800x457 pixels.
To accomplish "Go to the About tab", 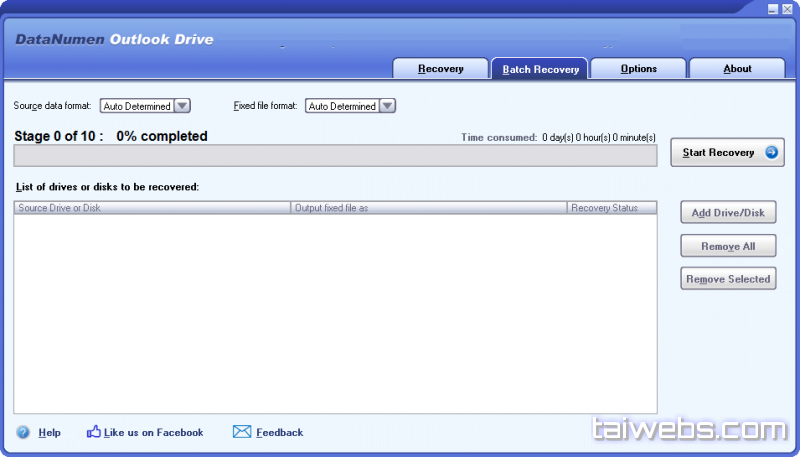I will pos(737,69).
